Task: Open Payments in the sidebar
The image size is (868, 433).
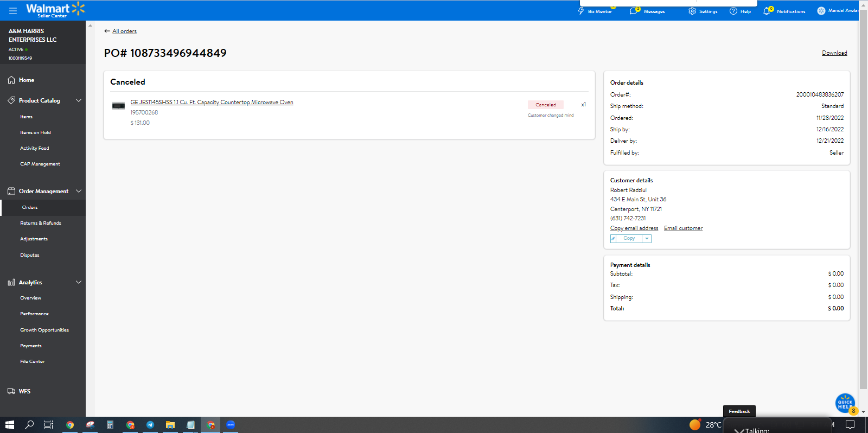Action: tap(31, 346)
